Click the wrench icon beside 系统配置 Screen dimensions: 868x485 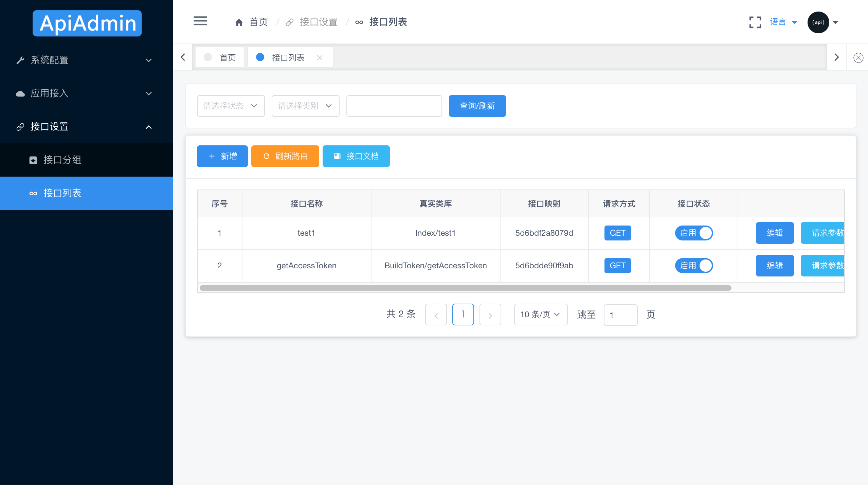point(20,60)
